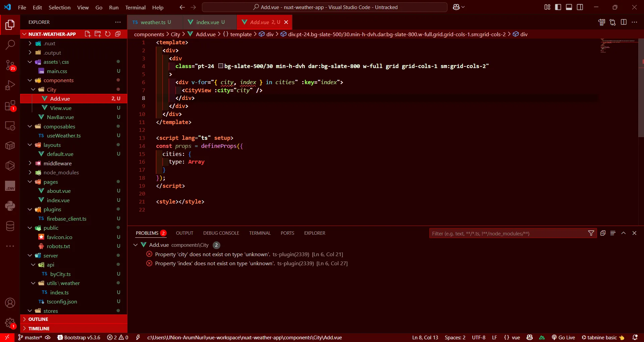Open the .ENV activity bar icon
644x342 pixels.
coord(10,186)
